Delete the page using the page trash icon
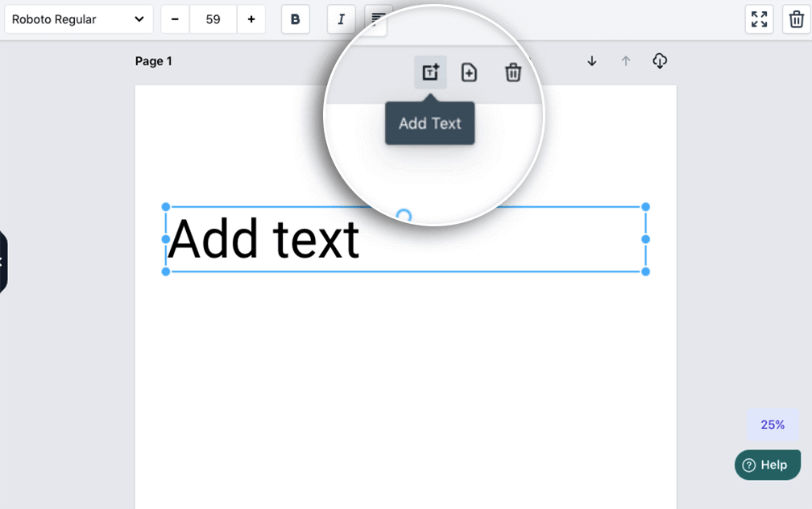 (x=513, y=72)
